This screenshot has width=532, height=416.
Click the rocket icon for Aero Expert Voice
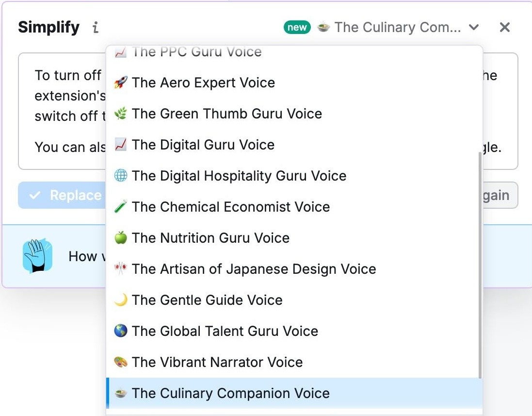coord(120,83)
